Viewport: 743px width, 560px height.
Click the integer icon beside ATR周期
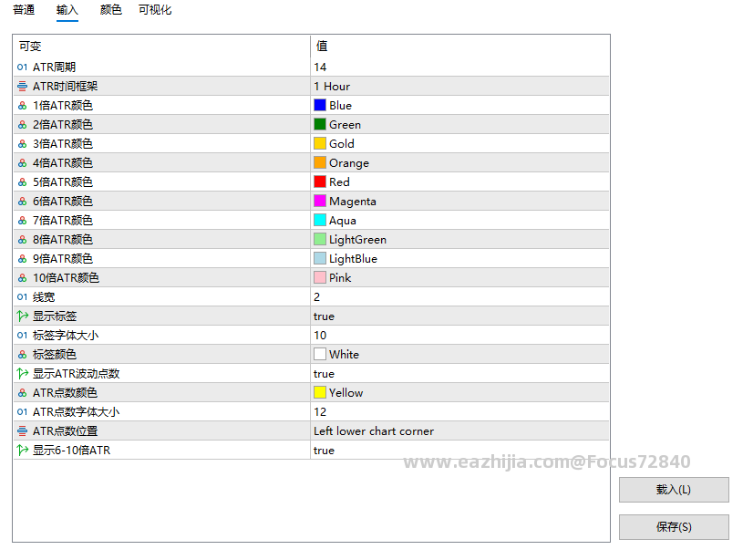pyautogui.click(x=22, y=67)
